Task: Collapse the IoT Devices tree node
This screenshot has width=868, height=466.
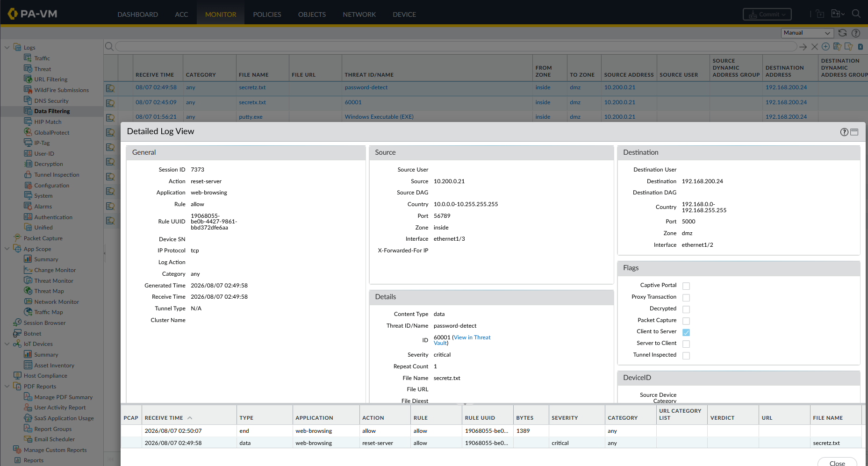Action: coord(7,344)
